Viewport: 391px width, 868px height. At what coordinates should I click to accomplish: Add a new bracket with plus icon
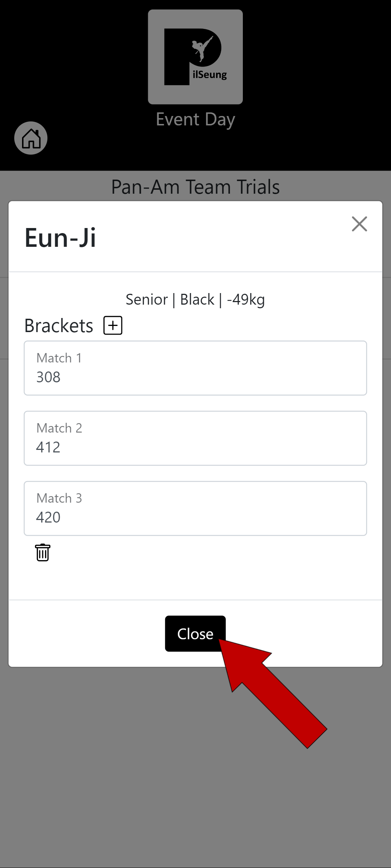[113, 325]
